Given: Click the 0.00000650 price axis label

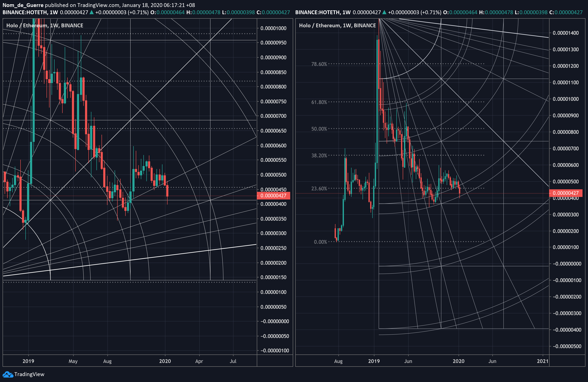Looking at the screenshot, I should [273, 131].
